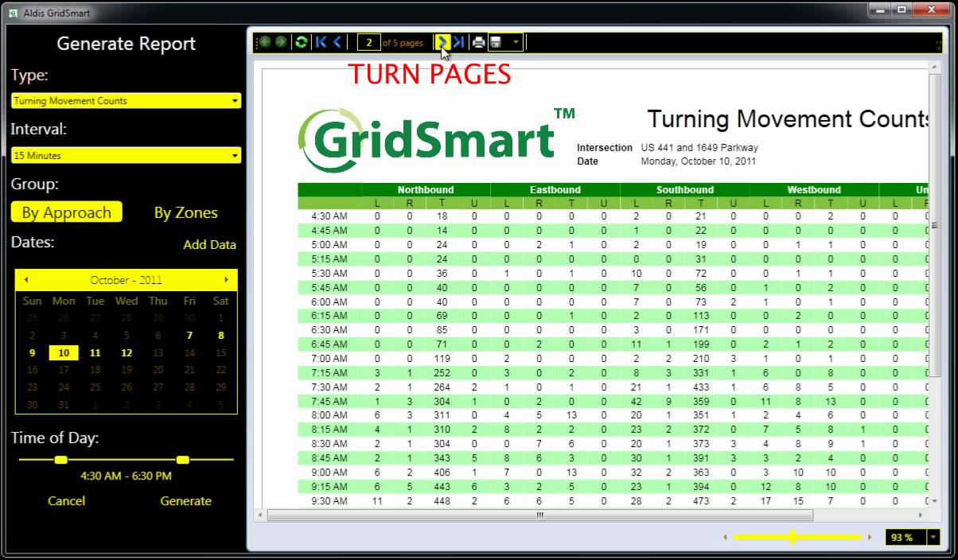Jump to the last report page

[x=459, y=42]
